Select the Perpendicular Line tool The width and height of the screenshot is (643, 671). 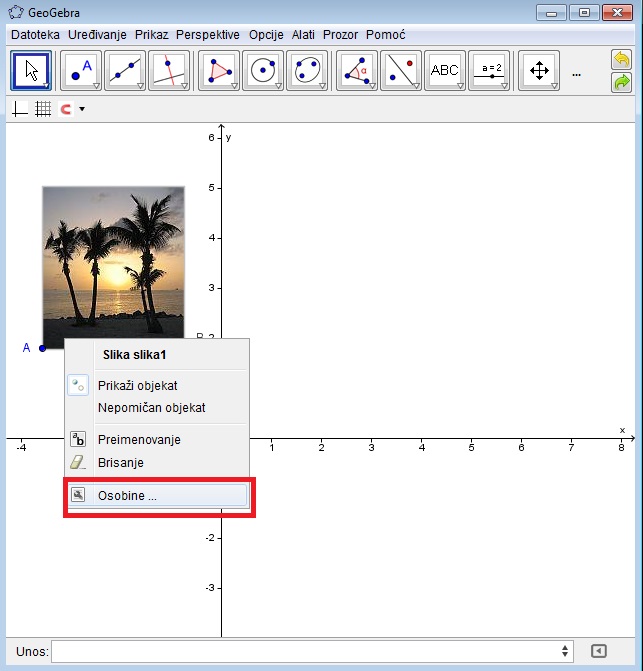click(169, 71)
